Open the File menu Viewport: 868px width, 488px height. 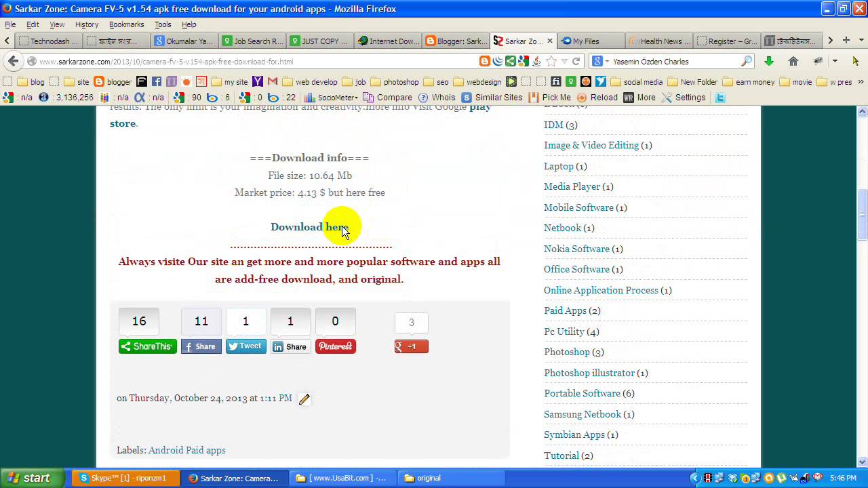click(10, 24)
